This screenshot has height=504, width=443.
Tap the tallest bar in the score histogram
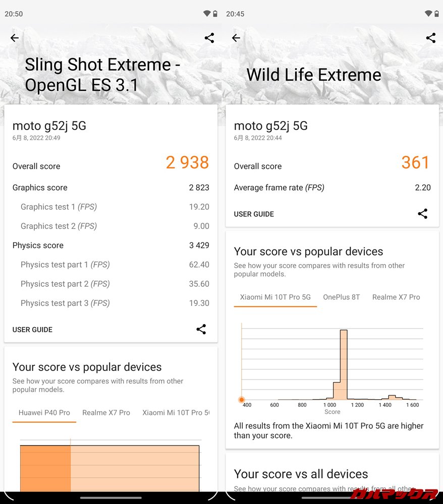(344, 364)
